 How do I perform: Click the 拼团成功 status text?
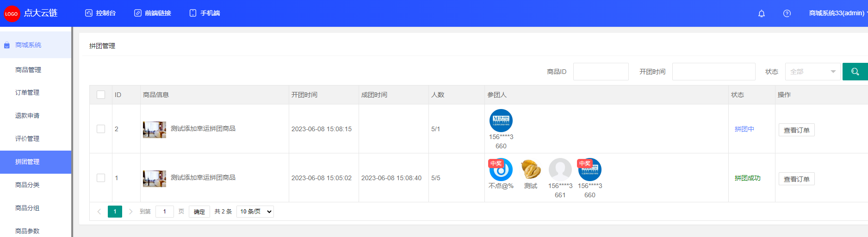click(x=748, y=178)
